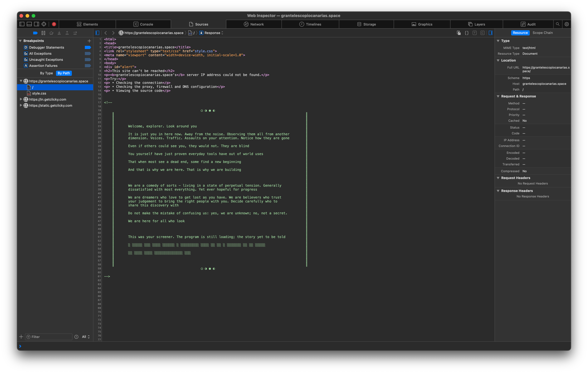Image resolution: width=588 pixels, height=373 pixels.
Task: Switch to the Network tab
Action: [254, 24]
